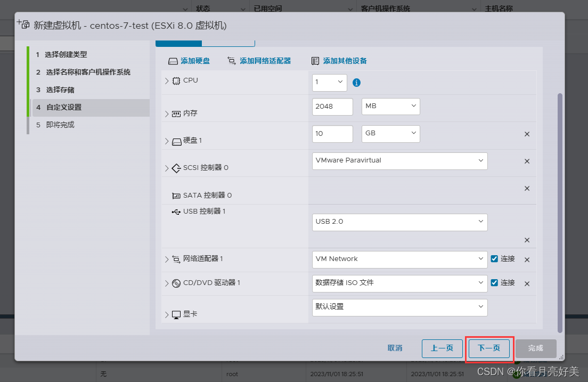This screenshot has height=382, width=588.
Task: Remove network adapter 1 with its X
Action: 527,259
